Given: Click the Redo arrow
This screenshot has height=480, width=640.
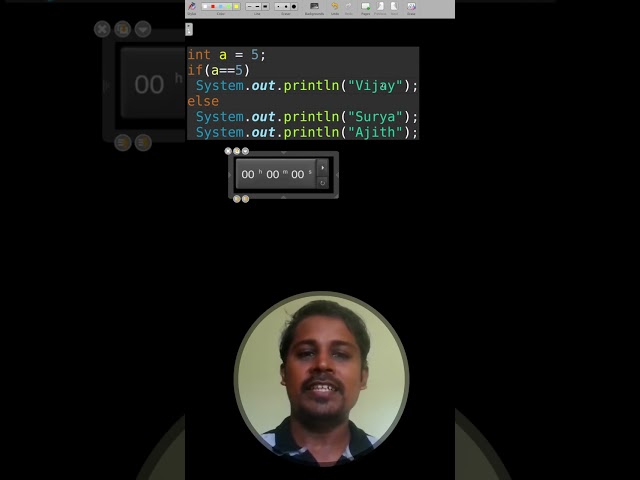Looking at the screenshot, I should [349, 6].
